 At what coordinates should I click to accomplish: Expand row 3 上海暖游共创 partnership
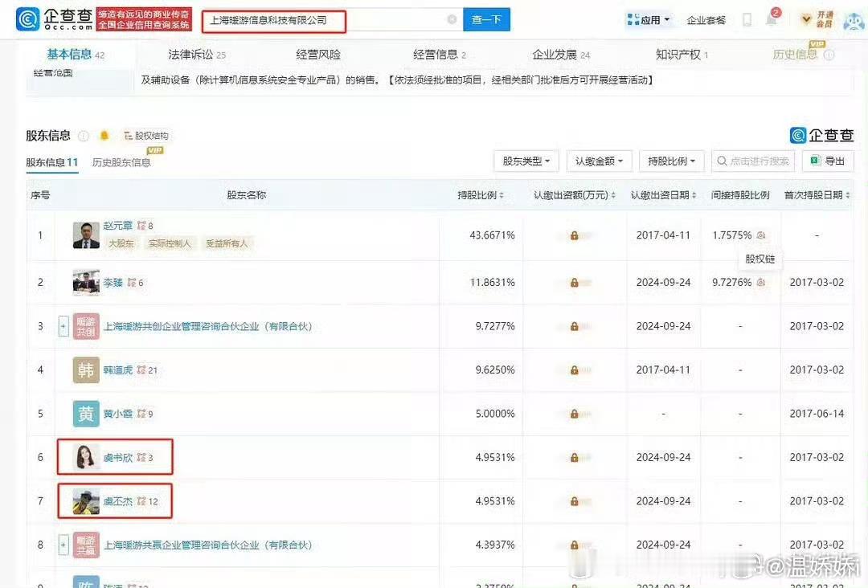63,326
